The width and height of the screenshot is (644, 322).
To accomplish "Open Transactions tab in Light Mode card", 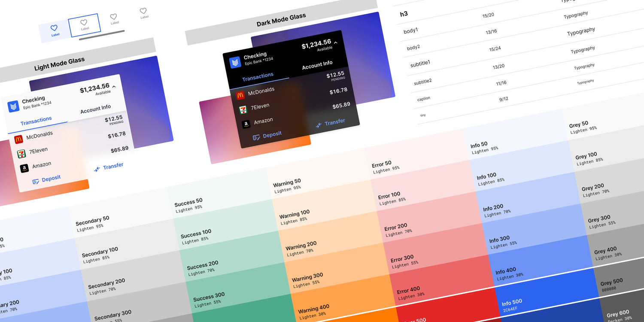I will click(x=36, y=121).
